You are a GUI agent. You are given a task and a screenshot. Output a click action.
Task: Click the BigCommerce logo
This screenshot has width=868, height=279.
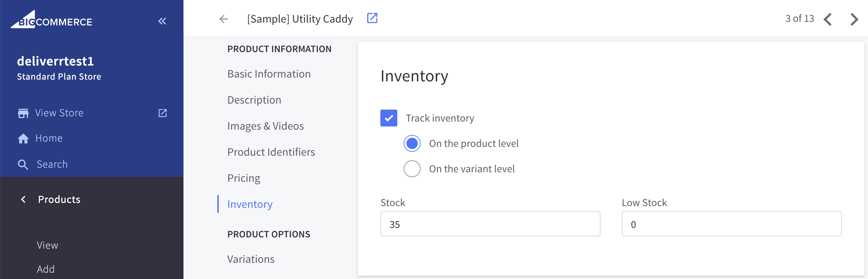[52, 19]
